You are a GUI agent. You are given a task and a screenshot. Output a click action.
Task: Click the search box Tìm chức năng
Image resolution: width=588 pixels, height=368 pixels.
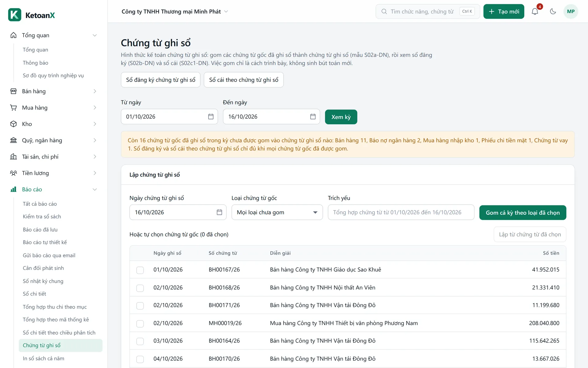tap(428, 12)
